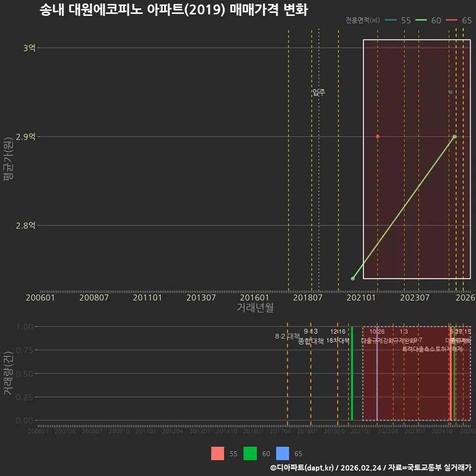
Task: Click the purple 65㎡ volume bar under 10·26
Action: click(377, 373)
